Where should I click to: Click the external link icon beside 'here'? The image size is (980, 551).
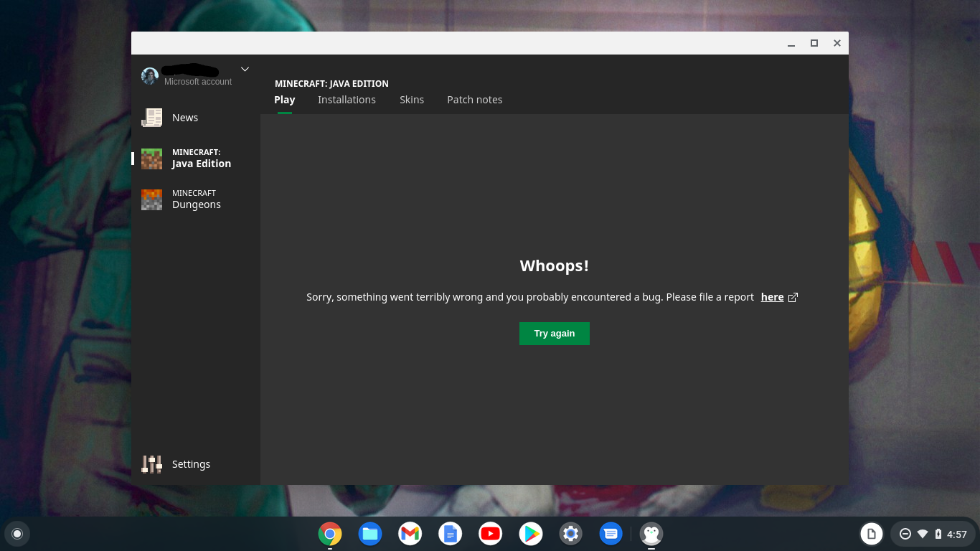(x=793, y=298)
